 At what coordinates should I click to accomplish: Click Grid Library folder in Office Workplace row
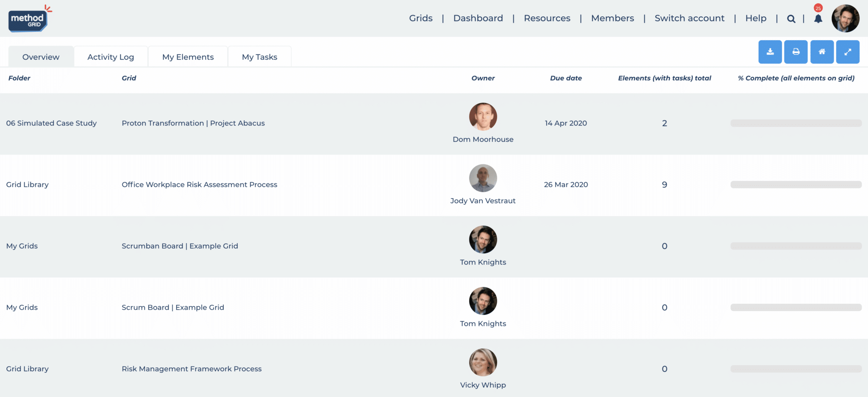(27, 185)
